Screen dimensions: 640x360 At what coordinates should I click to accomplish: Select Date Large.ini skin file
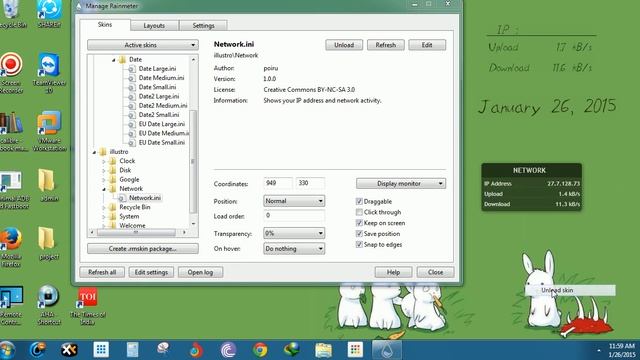(x=157, y=69)
